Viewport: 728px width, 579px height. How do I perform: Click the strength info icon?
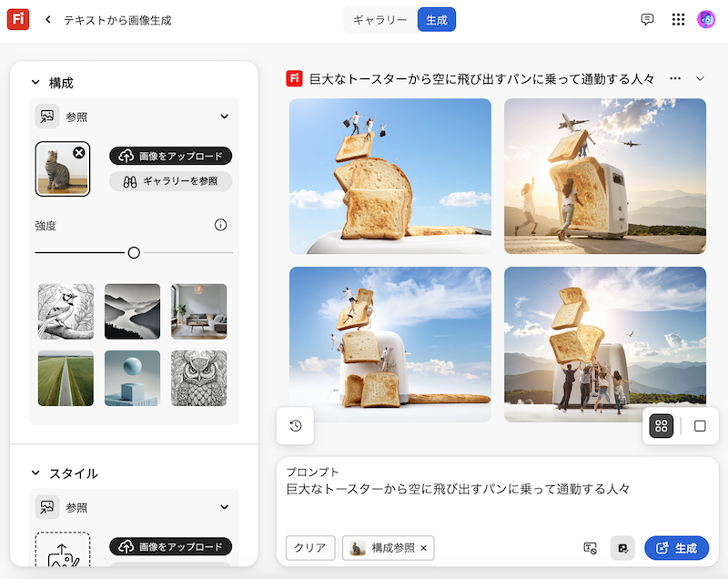pyautogui.click(x=220, y=225)
